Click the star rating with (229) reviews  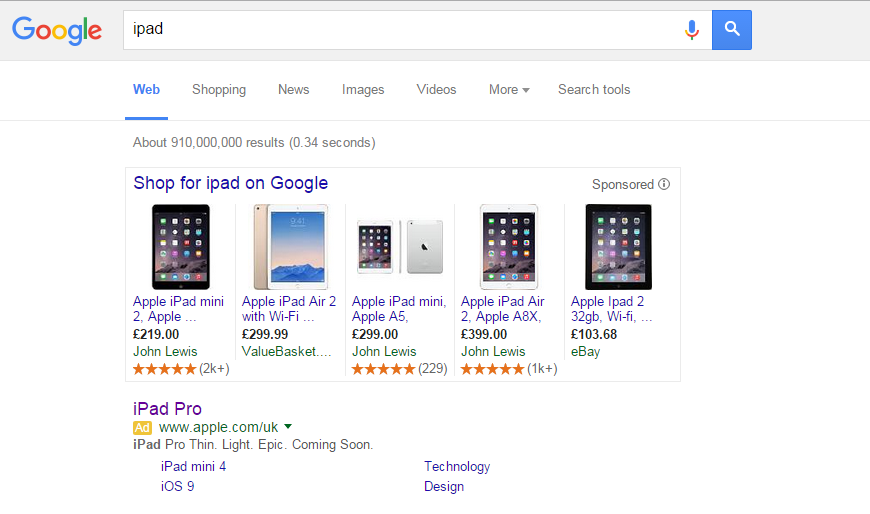click(399, 369)
